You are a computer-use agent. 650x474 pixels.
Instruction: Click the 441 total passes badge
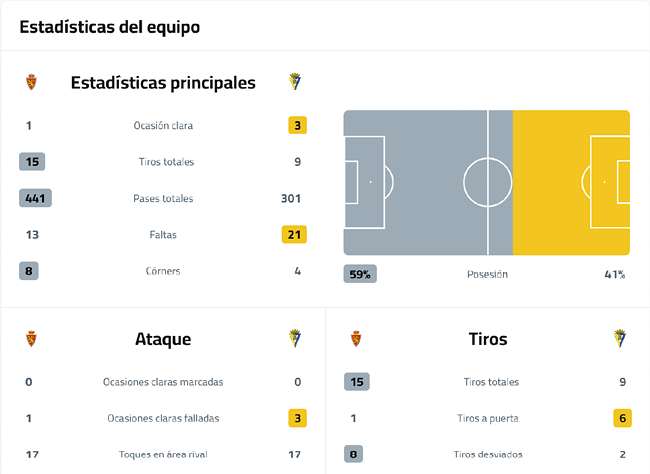pos(35,198)
